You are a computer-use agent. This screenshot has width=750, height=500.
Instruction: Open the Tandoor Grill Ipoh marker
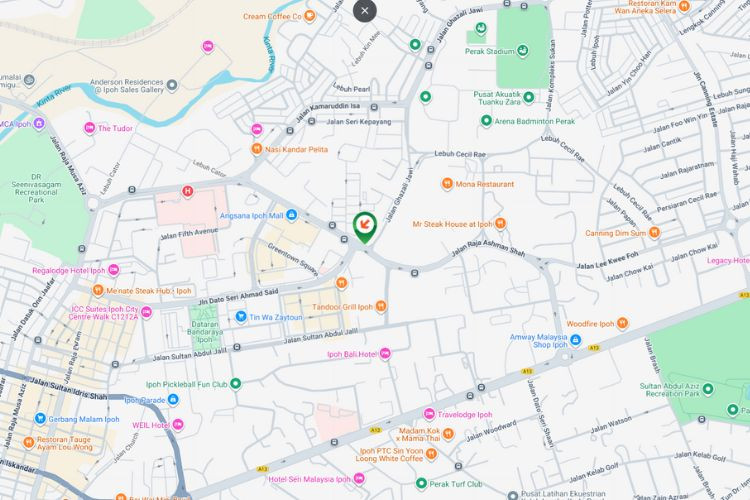[x=381, y=306]
